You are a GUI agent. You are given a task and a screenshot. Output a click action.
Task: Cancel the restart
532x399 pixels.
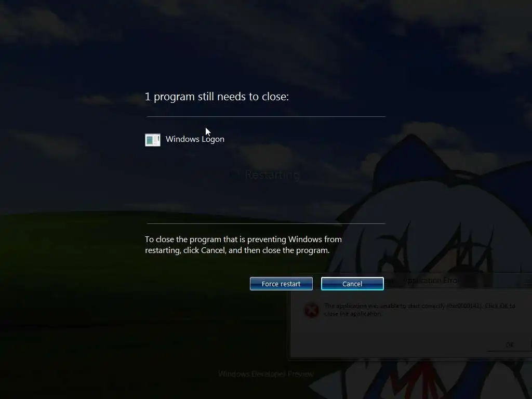click(x=352, y=284)
